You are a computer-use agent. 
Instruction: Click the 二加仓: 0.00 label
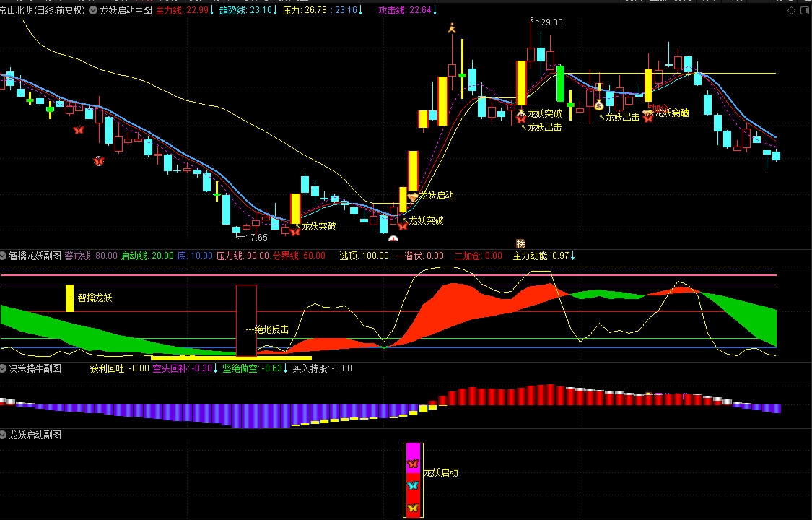pos(478,256)
